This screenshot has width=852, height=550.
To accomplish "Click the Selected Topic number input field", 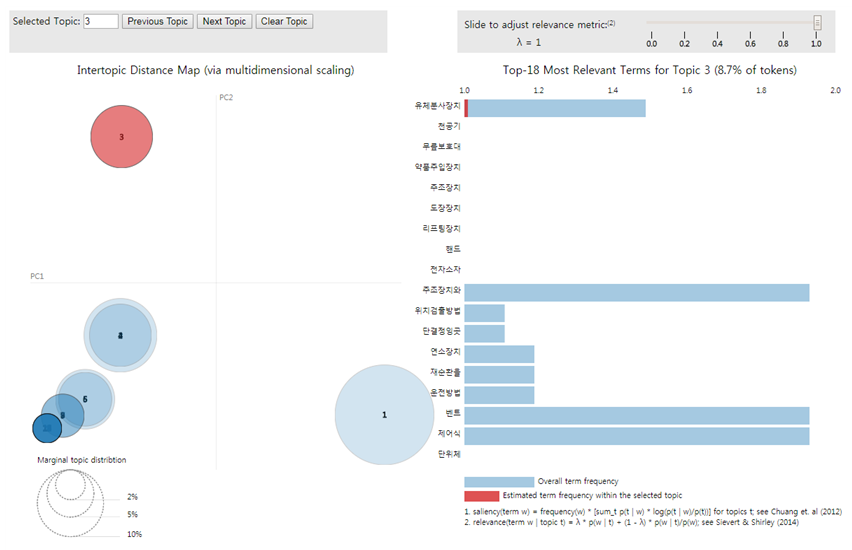I will [x=101, y=21].
